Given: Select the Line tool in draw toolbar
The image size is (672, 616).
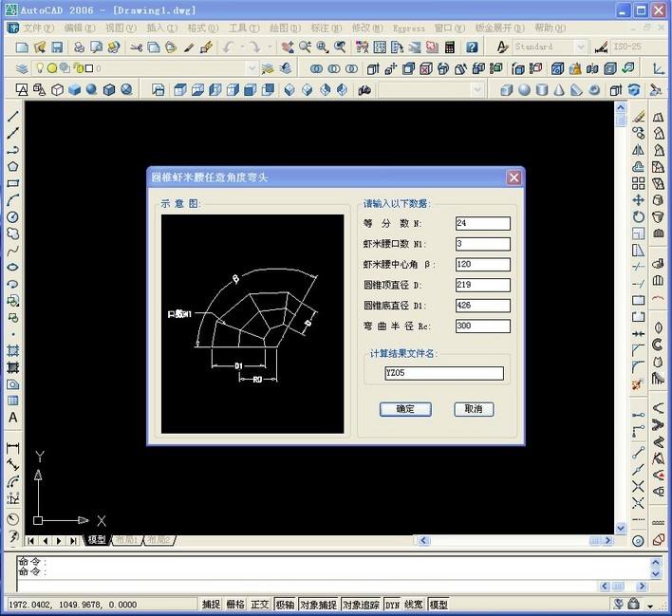Looking at the screenshot, I should (x=13, y=116).
